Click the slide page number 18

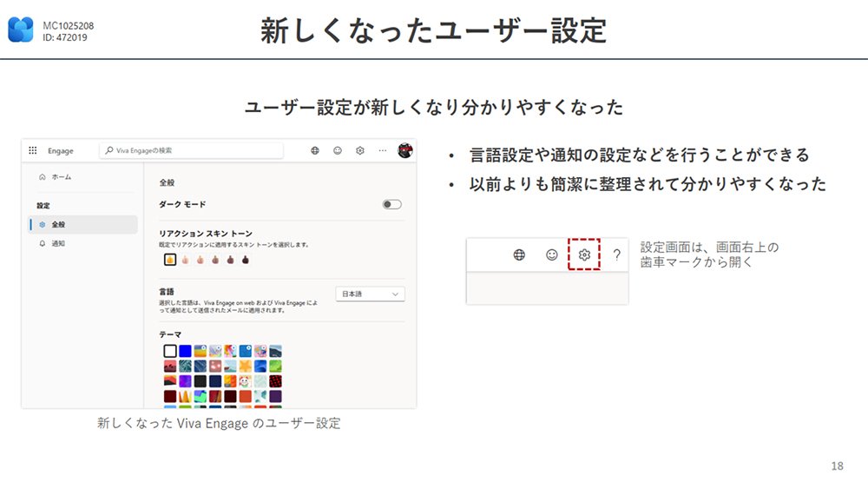coord(837,466)
